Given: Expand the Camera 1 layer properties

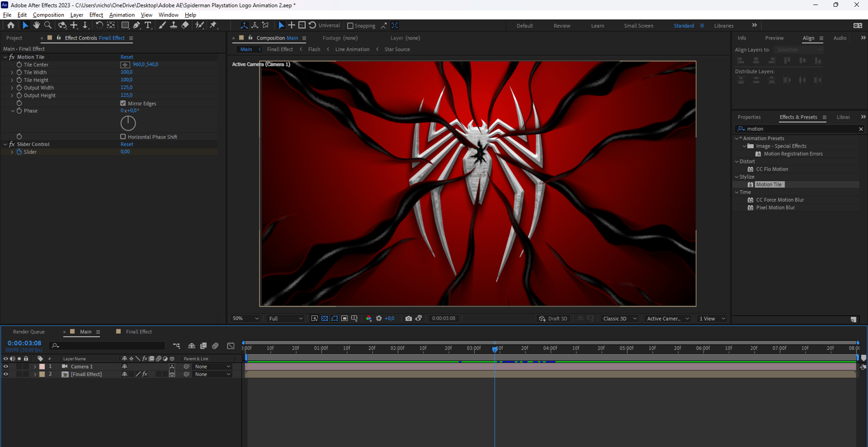Looking at the screenshot, I should pyautogui.click(x=35, y=367).
